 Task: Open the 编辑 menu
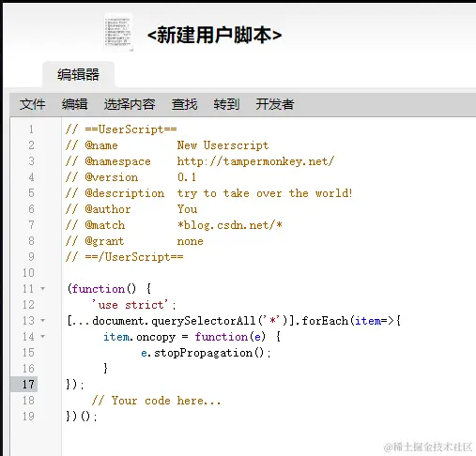click(x=74, y=104)
